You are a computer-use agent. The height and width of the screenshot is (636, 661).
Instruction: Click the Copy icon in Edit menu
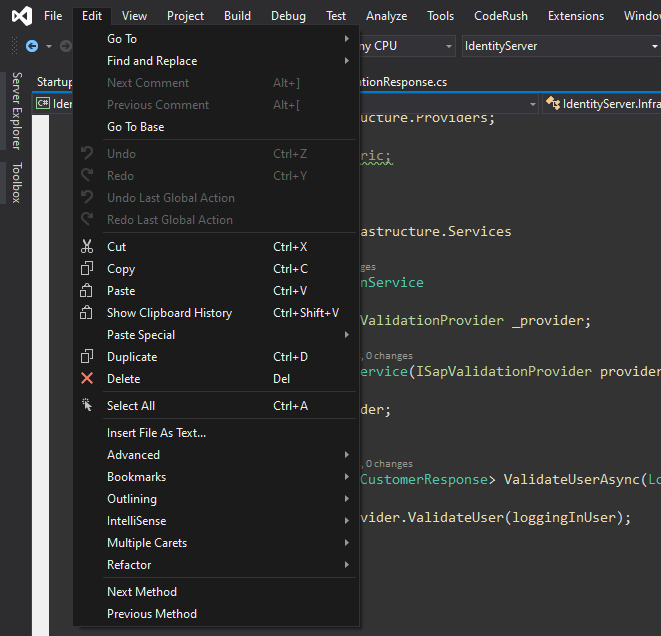[87, 268]
